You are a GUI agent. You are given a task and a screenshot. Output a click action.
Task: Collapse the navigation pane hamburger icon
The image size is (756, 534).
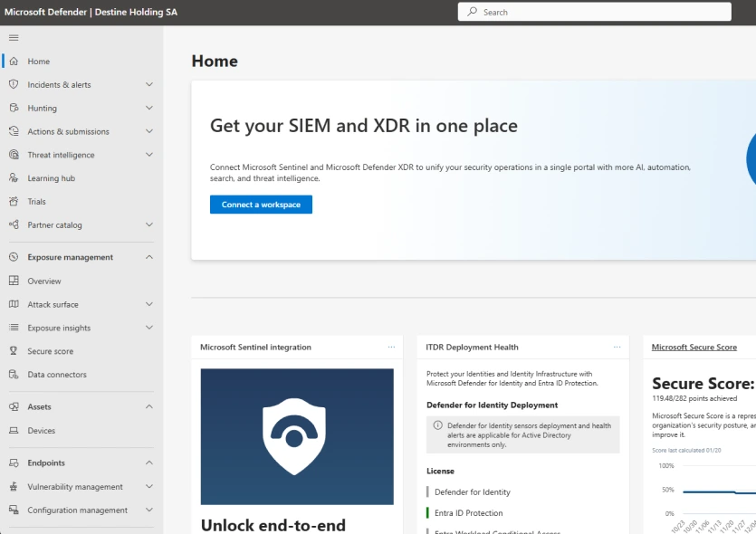point(14,38)
